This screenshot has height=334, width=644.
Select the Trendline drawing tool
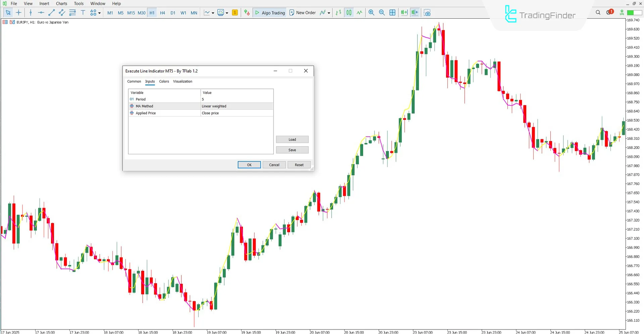click(51, 12)
